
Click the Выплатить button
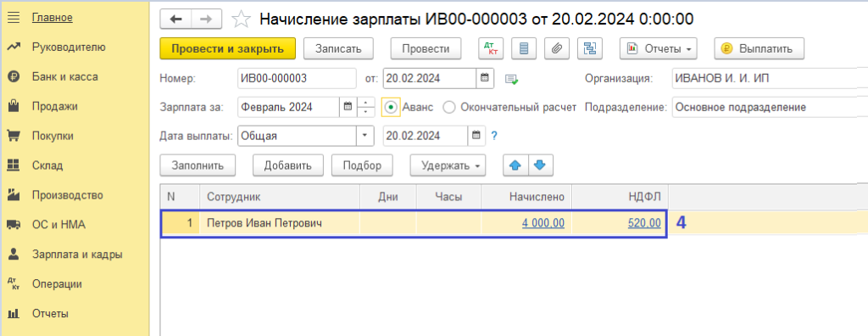[759, 49]
